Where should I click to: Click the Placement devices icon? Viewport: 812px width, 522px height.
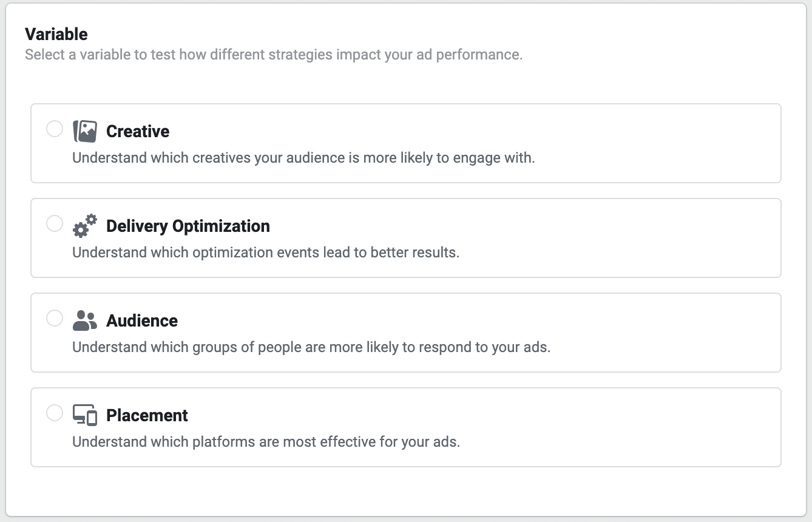(x=85, y=415)
